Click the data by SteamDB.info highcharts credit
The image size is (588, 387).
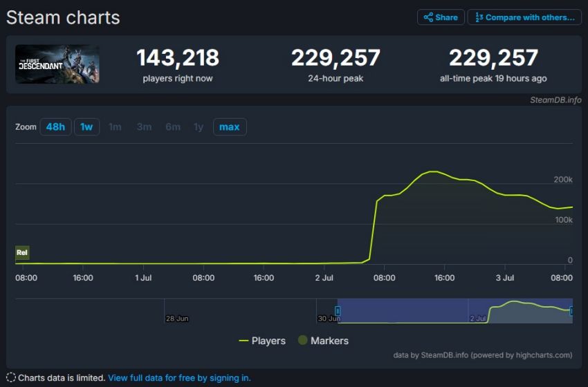(x=483, y=355)
